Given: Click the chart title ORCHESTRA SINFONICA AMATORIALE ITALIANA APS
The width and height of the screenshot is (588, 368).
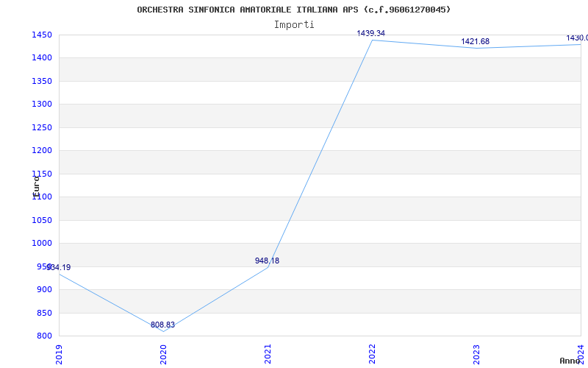Looking at the screenshot, I should 293,10.
